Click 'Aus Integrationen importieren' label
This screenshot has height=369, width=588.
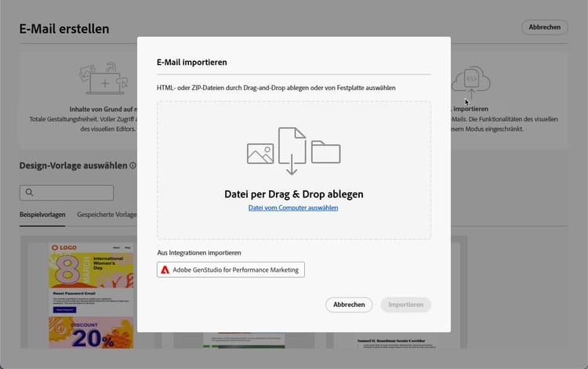coord(199,253)
